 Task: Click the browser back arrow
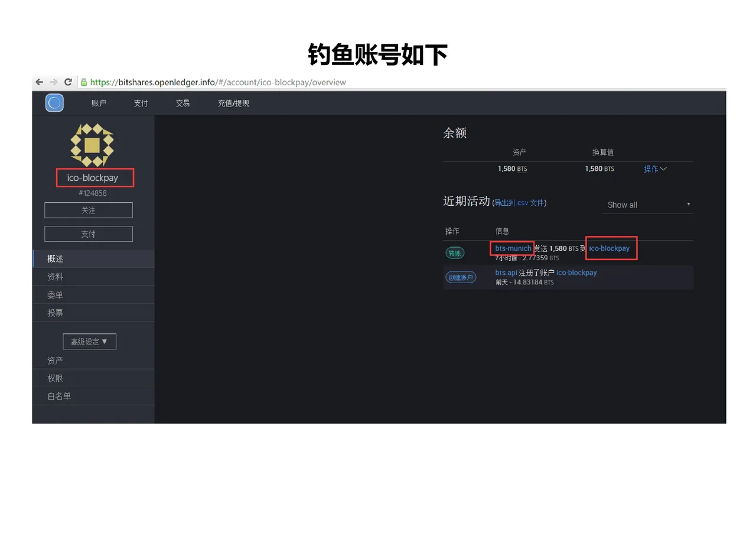[40, 82]
